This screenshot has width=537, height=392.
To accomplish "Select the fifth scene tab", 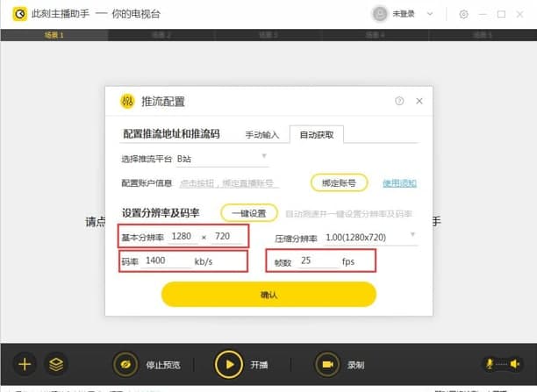I will pyautogui.click(x=483, y=35).
